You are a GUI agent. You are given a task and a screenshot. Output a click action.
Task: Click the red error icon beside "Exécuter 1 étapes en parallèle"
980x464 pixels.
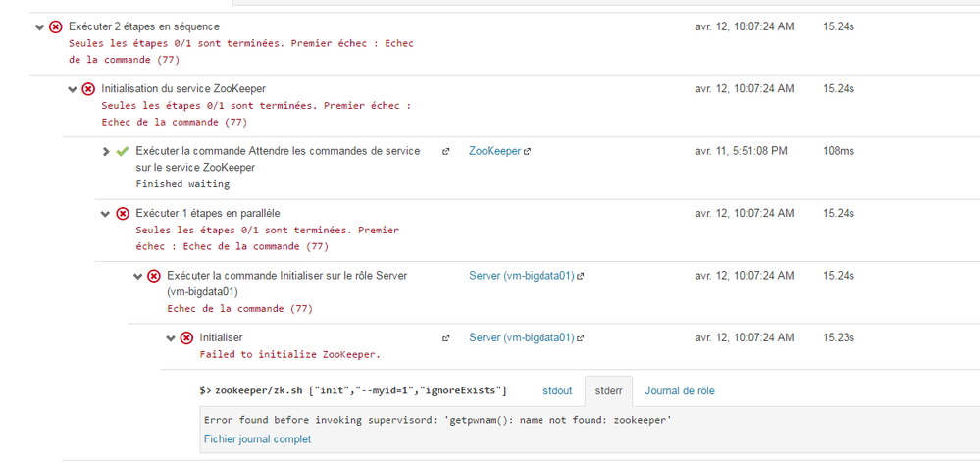coord(123,213)
